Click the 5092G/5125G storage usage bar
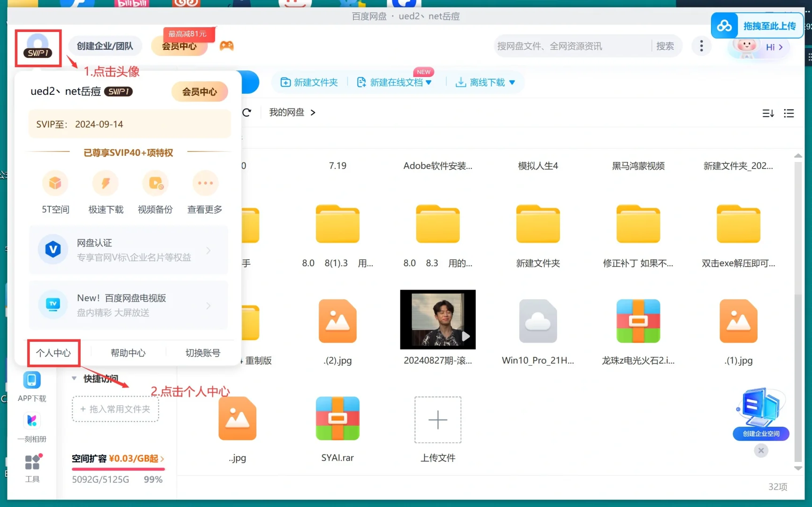This screenshot has height=507, width=812. tap(100, 479)
